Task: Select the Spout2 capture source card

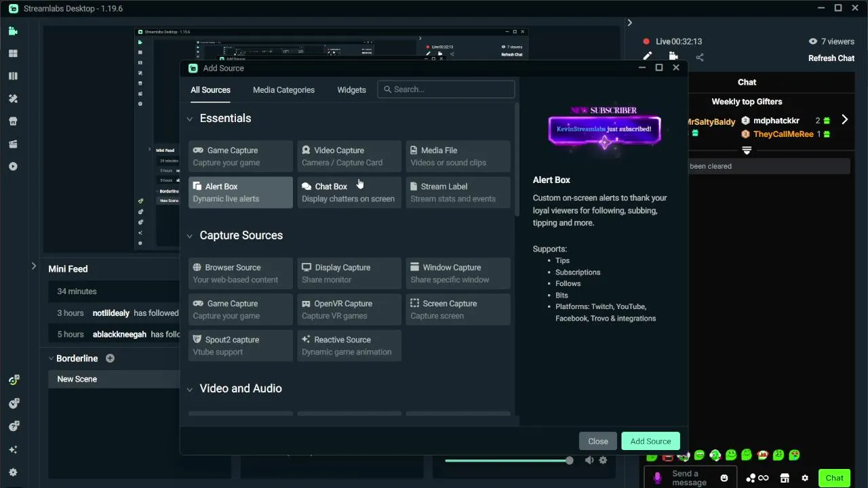Action: (241, 346)
